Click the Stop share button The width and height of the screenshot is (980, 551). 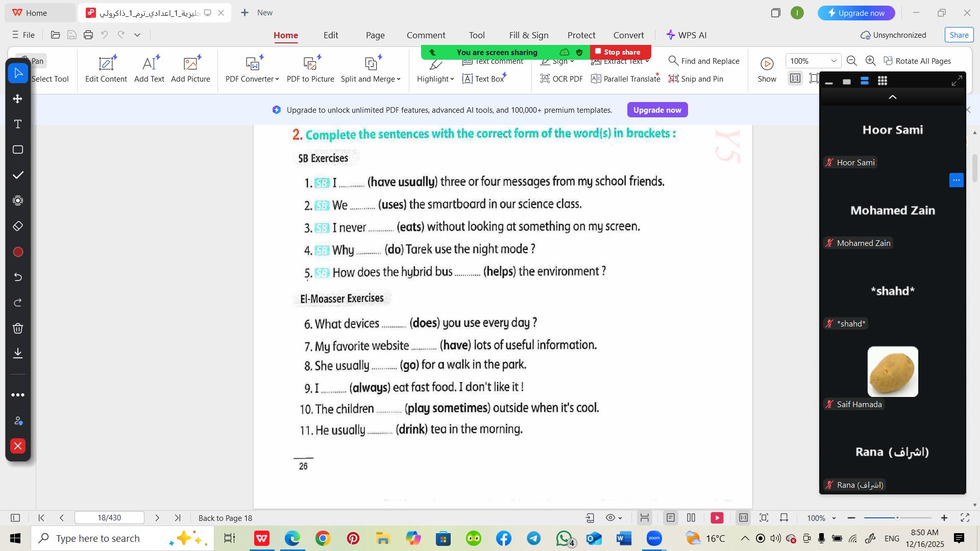621,52
